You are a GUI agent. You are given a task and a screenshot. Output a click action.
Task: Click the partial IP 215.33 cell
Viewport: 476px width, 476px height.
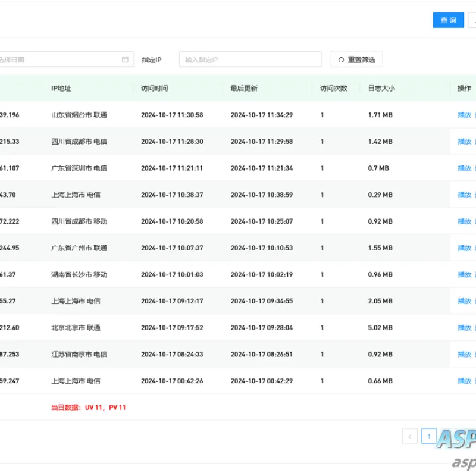(x=10, y=142)
